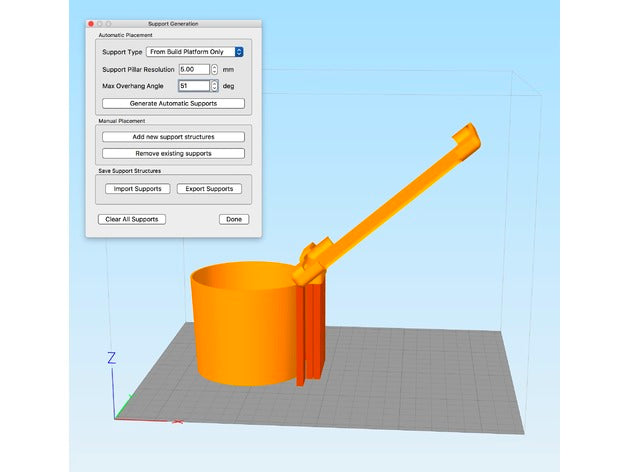Close the Support Generation dialog
The width and height of the screenshot is (628, 472).
[x=91, y=24]
